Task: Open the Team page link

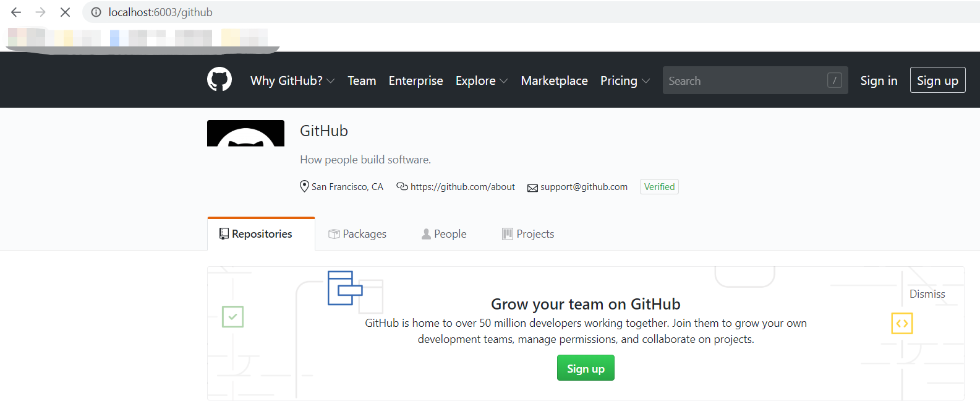Action: coord(362,80)
